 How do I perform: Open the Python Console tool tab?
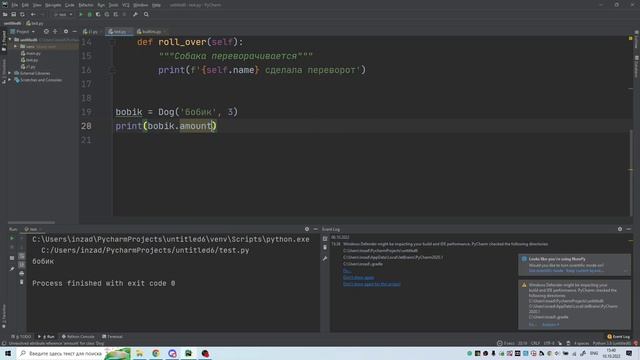[78, 337]
